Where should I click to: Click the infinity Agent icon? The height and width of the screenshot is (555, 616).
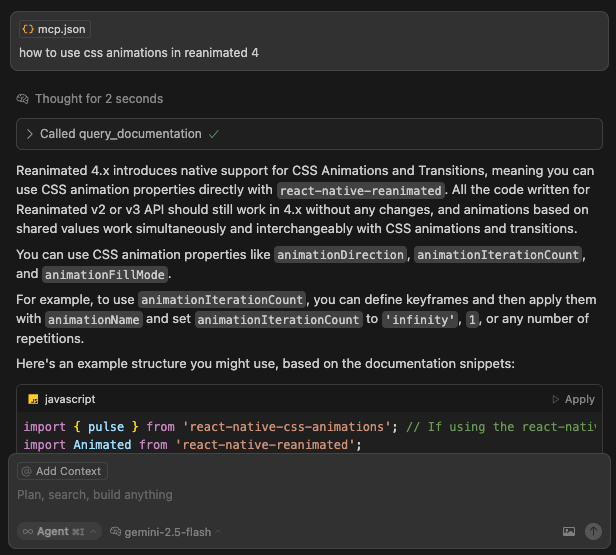pos(28,532)
